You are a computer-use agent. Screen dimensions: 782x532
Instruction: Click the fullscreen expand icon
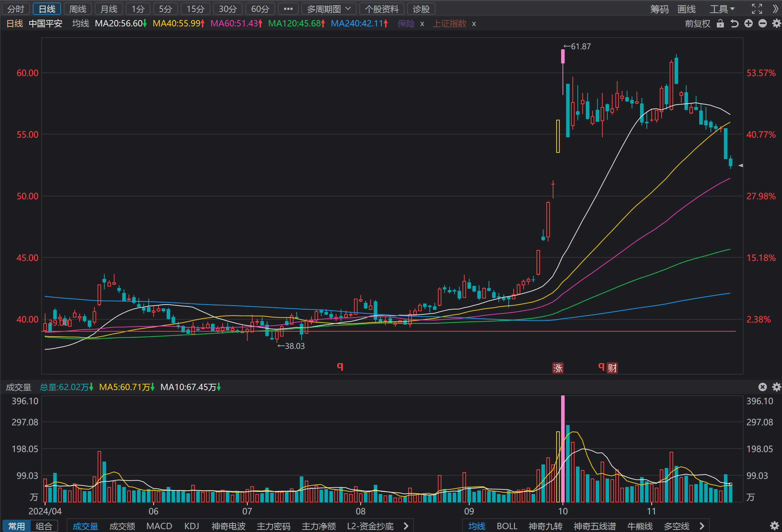pos(757,9)
